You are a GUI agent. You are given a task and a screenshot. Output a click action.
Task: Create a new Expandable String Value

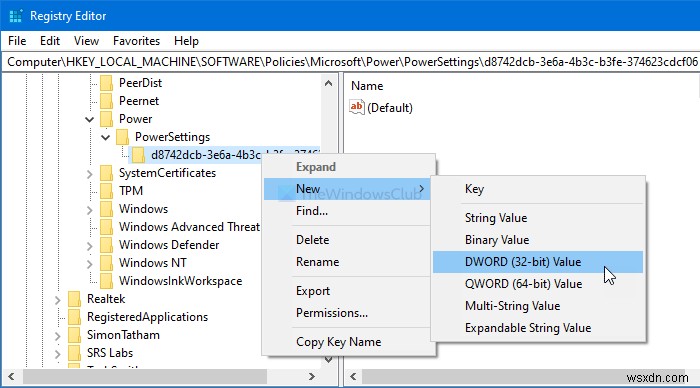point(538,328)
